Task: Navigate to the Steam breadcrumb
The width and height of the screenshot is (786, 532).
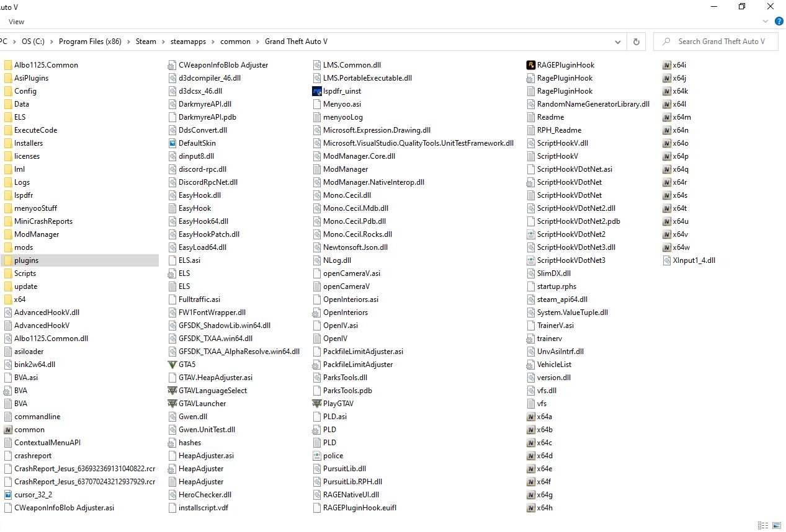Action: pyautogui.click(x=146, y=42)
